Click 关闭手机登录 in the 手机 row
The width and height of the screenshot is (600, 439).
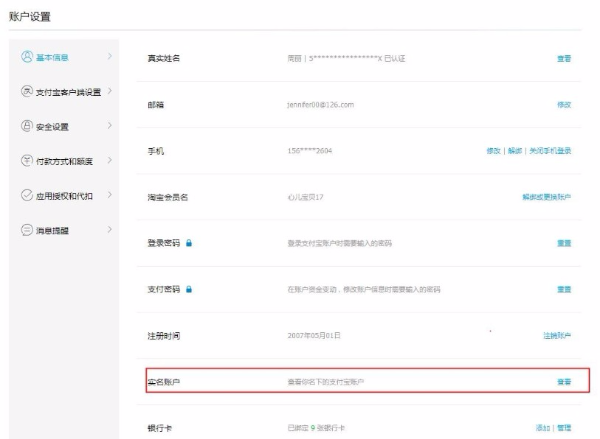click(x=549, y=150)
